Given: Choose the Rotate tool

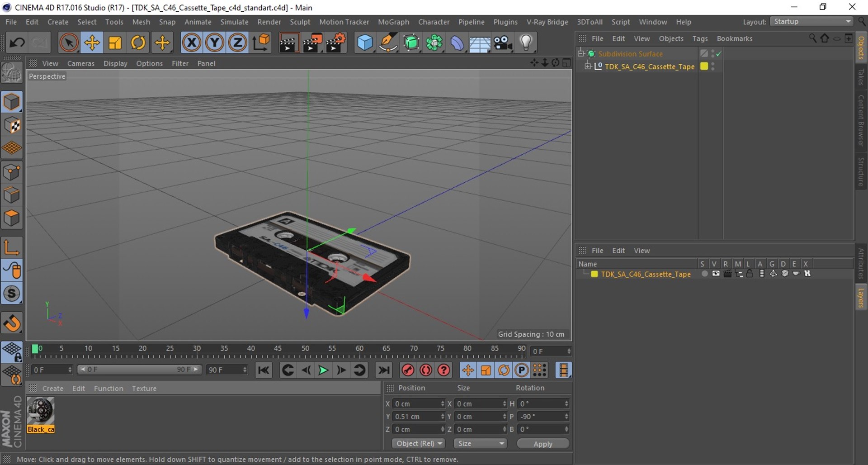Looking at the screenshot, I should tap(138, 43).
